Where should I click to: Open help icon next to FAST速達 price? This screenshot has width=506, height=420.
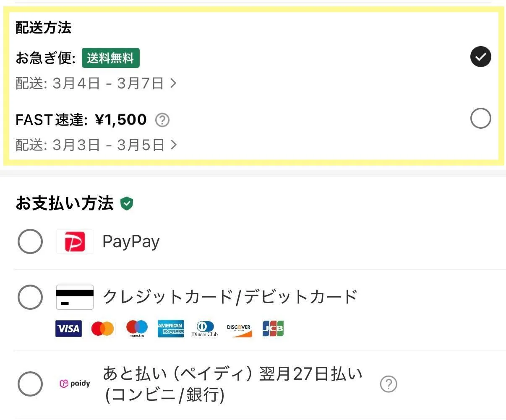[x=162, y=120]
